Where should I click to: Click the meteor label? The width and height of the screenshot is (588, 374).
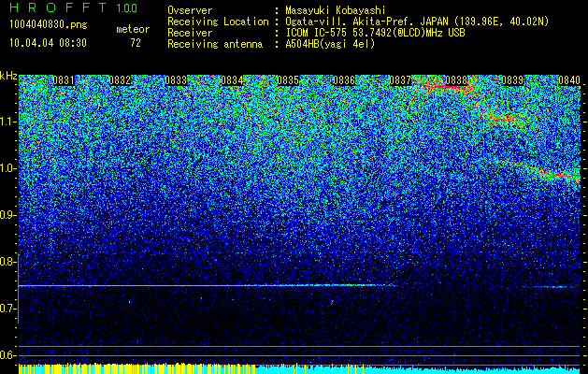pos(133,29)
